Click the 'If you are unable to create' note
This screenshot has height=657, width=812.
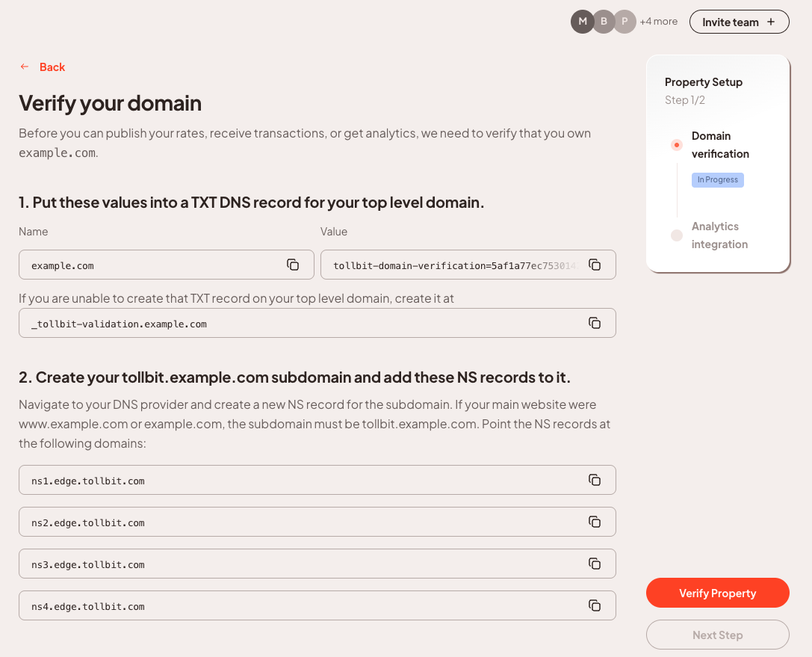coord(236,298)
